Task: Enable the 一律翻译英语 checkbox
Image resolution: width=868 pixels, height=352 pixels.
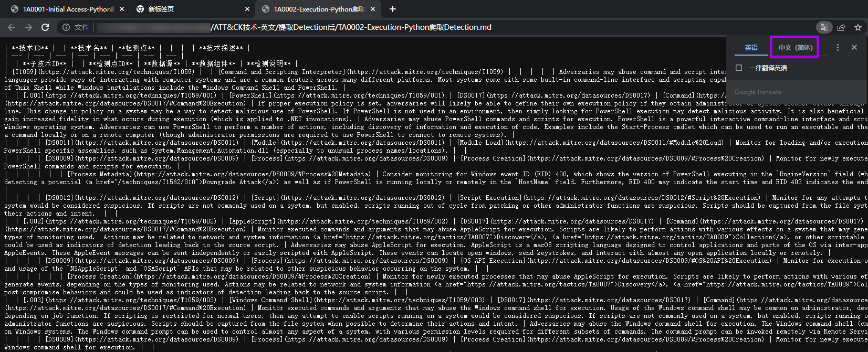Action: click(x=739, y=68)
